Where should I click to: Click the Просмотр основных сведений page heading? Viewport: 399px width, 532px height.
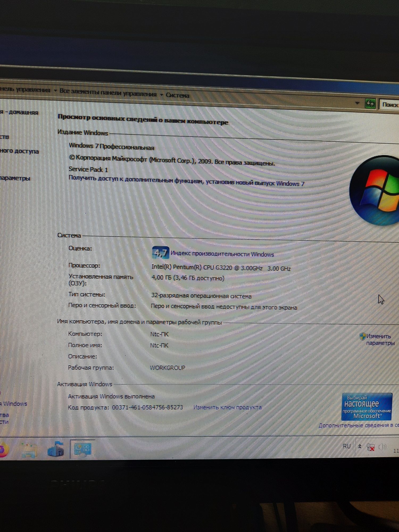[143, 119]
